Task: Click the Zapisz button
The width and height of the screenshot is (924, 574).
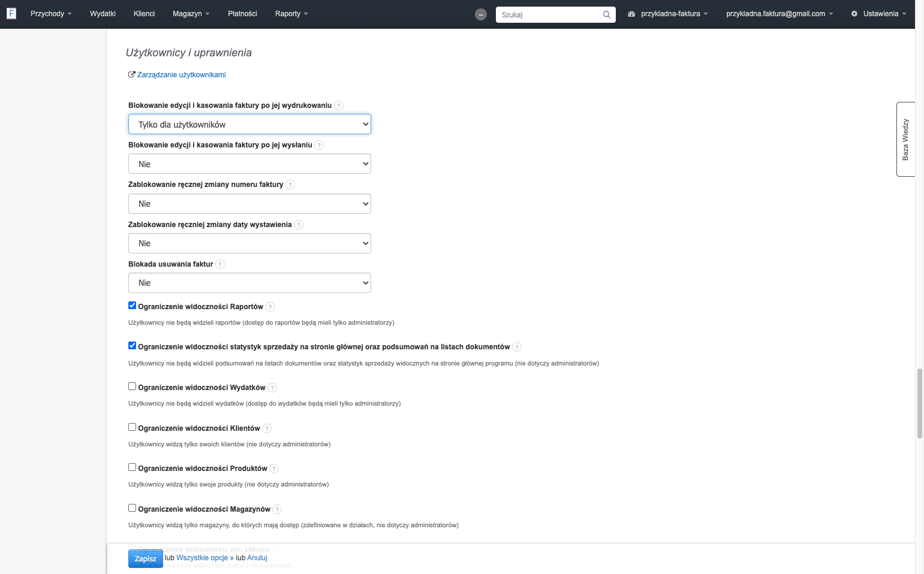Action: tap(146, 558)
